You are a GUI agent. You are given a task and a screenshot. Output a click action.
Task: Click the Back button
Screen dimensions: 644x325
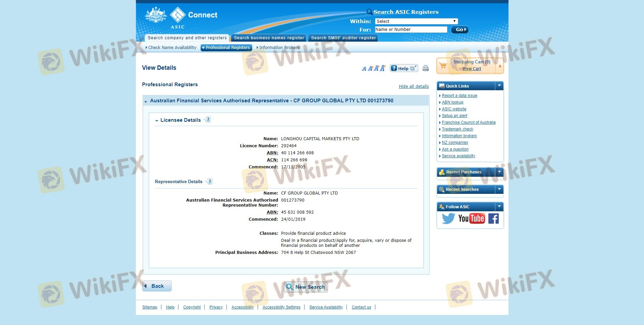pyautogui.click(x=157, y=286)
